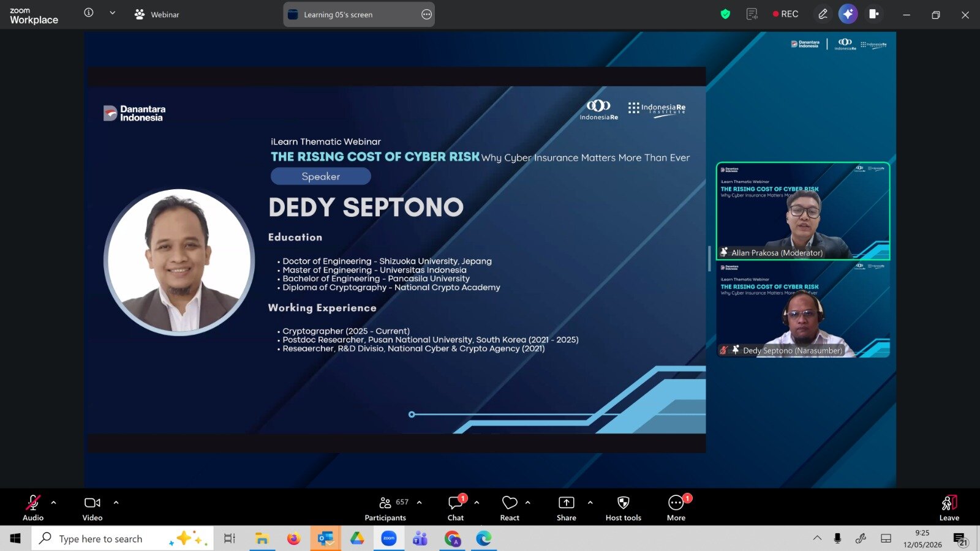This screenshot has width=980, height=551.
Task: Click muted microphone icon on Dedy's tile
Action: 724,350
